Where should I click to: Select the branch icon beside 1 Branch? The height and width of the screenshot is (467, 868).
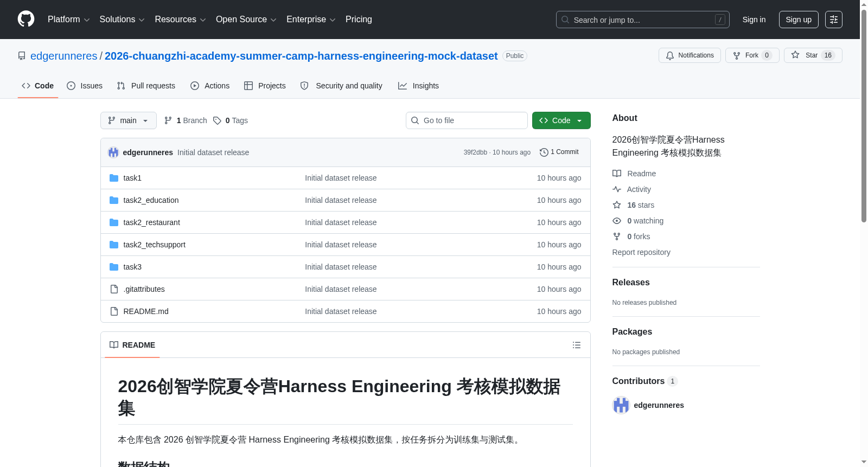click(x=168, y=120)
